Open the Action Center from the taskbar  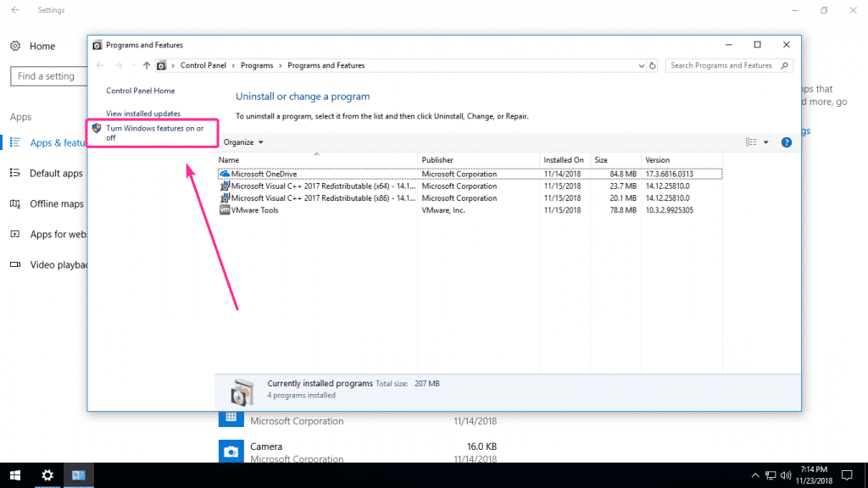click(846, 476)
